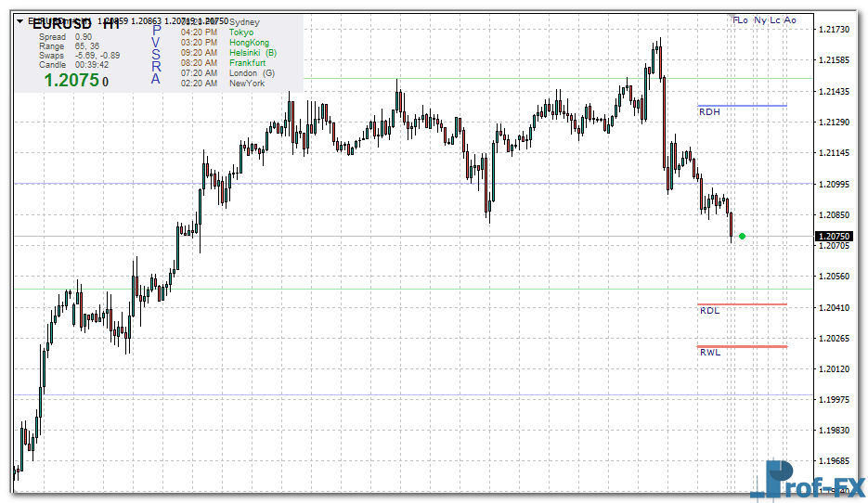Click the Ny session label

point(760,19)
